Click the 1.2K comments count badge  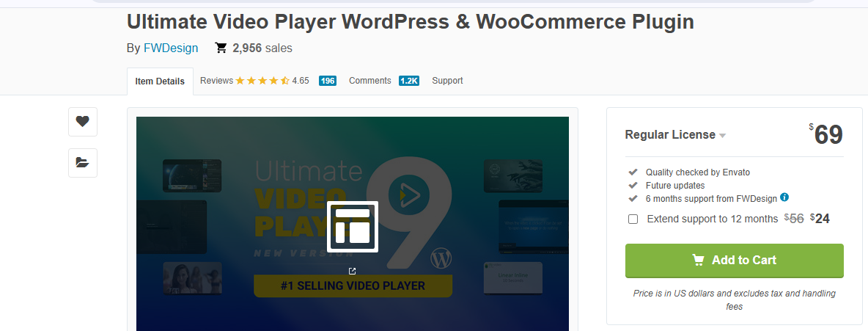point(408,81)
